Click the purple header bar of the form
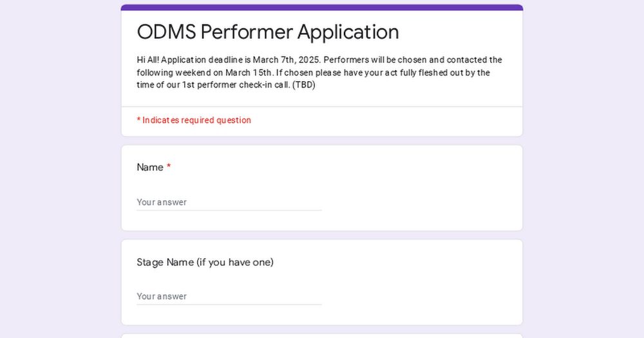The width and height of the screenshot is (644, 338). click(322, 7)
